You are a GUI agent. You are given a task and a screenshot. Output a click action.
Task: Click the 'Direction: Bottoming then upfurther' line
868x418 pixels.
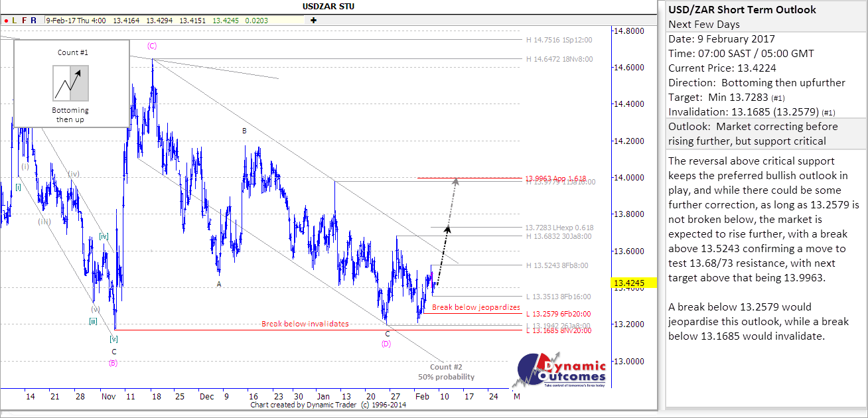(757, 83)
